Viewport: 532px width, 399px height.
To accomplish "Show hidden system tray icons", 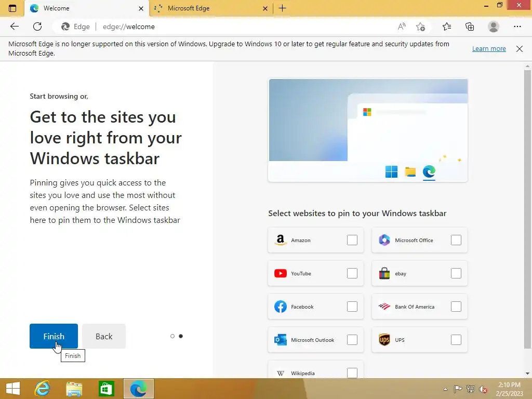I will 445,389.
